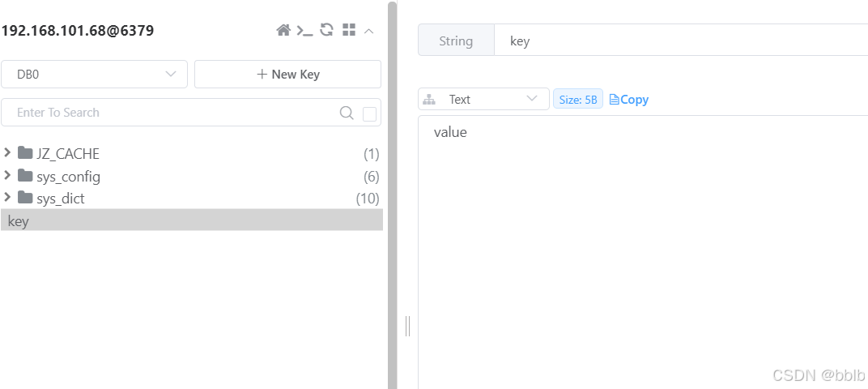Toggle the exact search checkbox
868x389 pixels.
370,113
